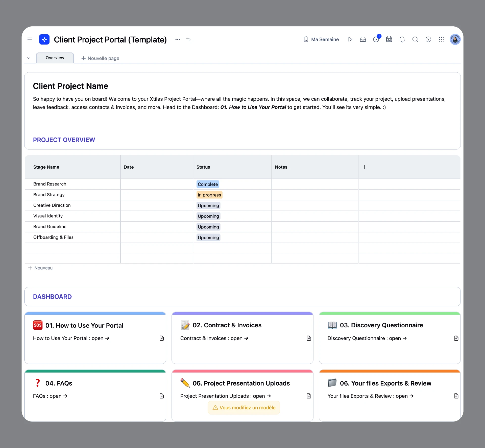Screen dimensions: 485x448
Task: Open the hamburger sidebar menu
Action: click(x=30, y=39)
